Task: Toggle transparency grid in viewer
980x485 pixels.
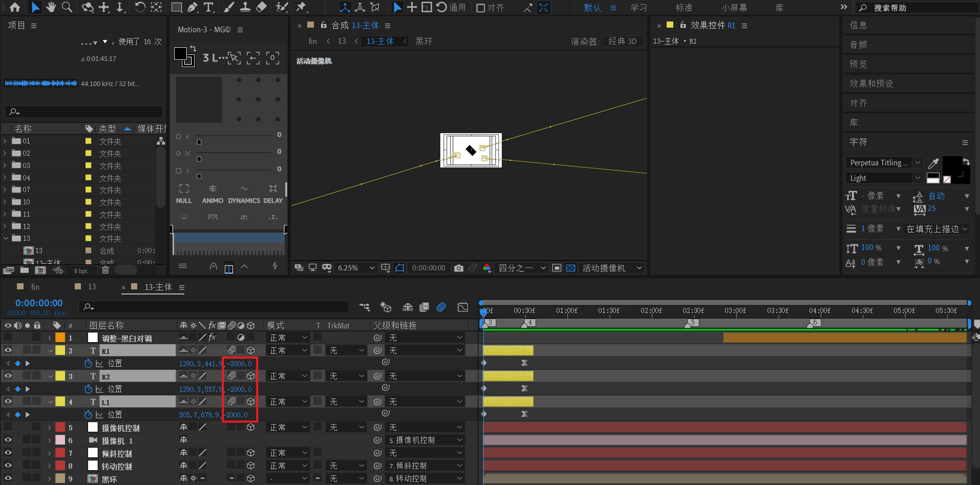Action: click(x=570, y=268)
